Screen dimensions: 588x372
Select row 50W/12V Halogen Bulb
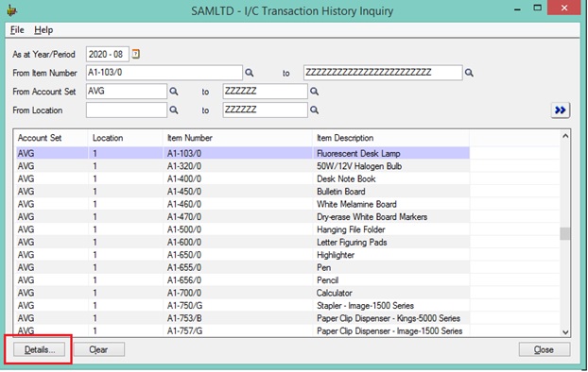[x=243, y=166]
